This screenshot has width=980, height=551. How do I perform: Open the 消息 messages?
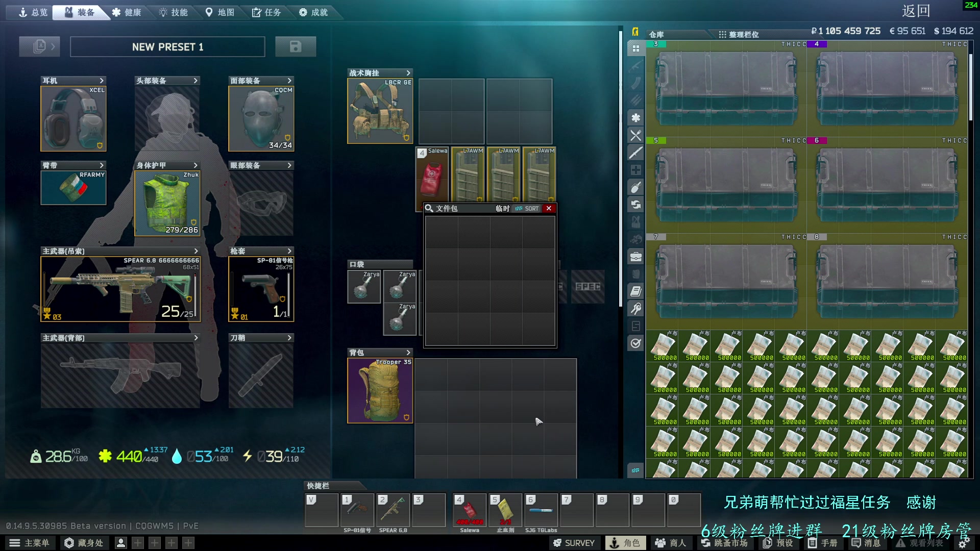coord(866,543)
